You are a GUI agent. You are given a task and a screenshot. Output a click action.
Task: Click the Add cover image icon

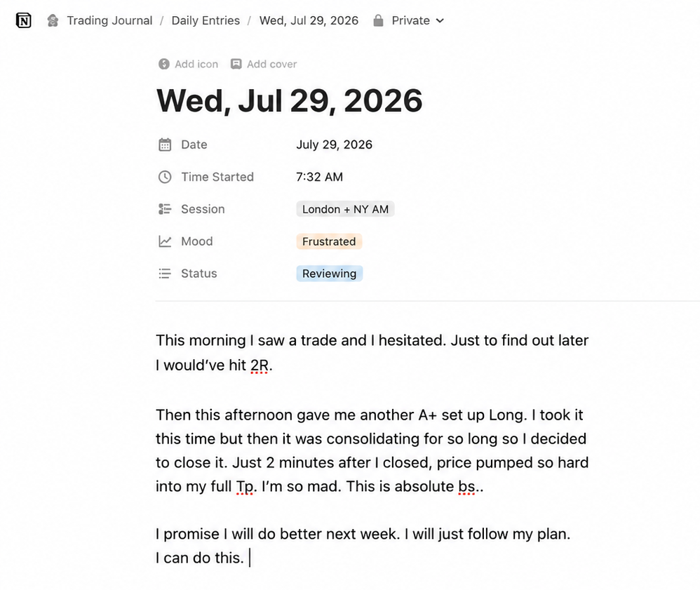[x=236, y=64]
